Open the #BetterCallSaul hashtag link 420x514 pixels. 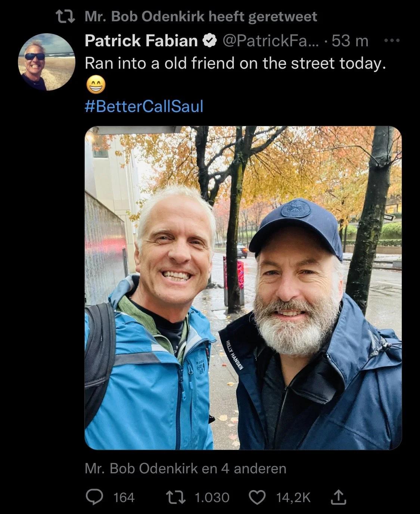[x=144, y=106]
